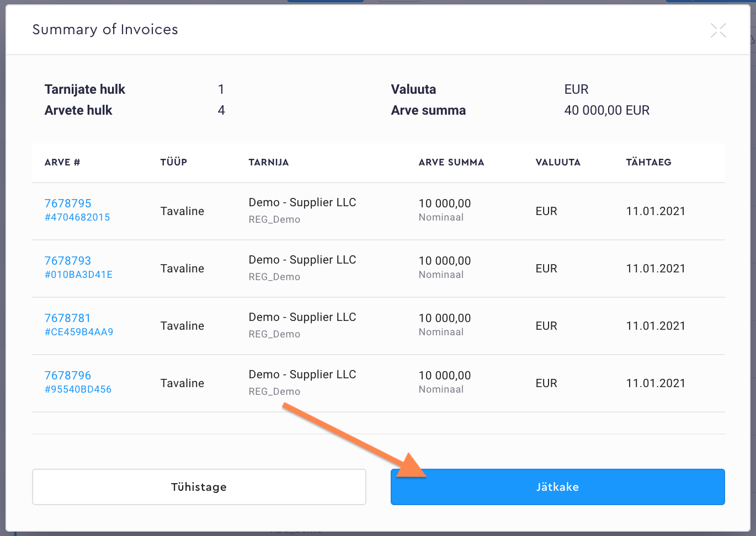Click the ARVE # column header
756x536 pixels.
62,162
